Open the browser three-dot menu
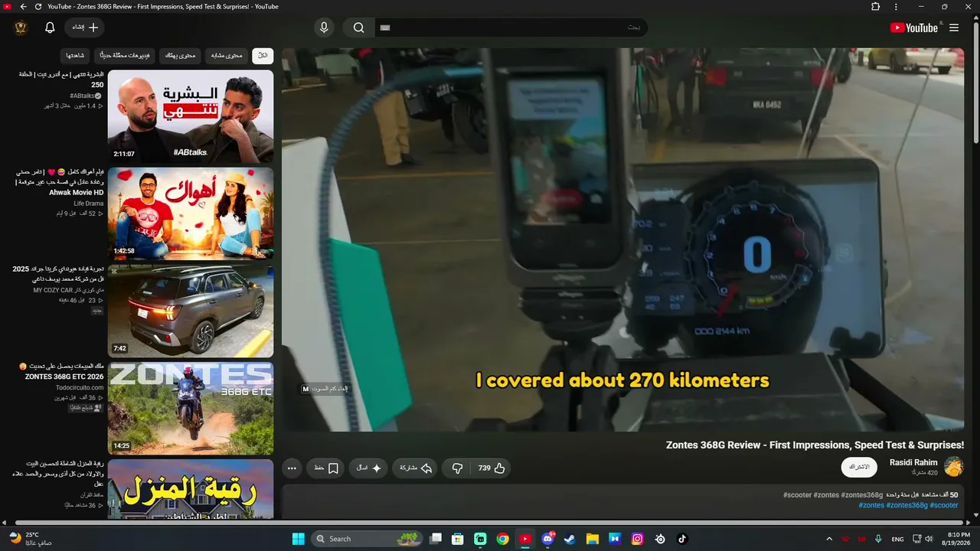The width and height of the screenshot is (980, 551). 896,7
